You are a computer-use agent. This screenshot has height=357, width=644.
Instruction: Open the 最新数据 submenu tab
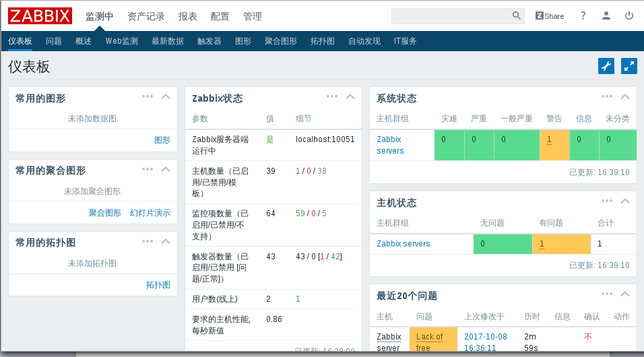click(168, 41)
